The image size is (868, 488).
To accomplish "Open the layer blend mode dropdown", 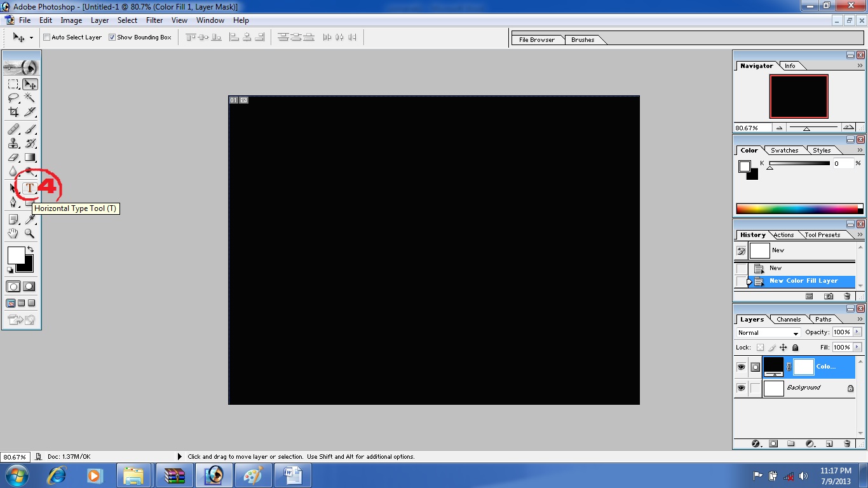I will click(x=766, y=332).
